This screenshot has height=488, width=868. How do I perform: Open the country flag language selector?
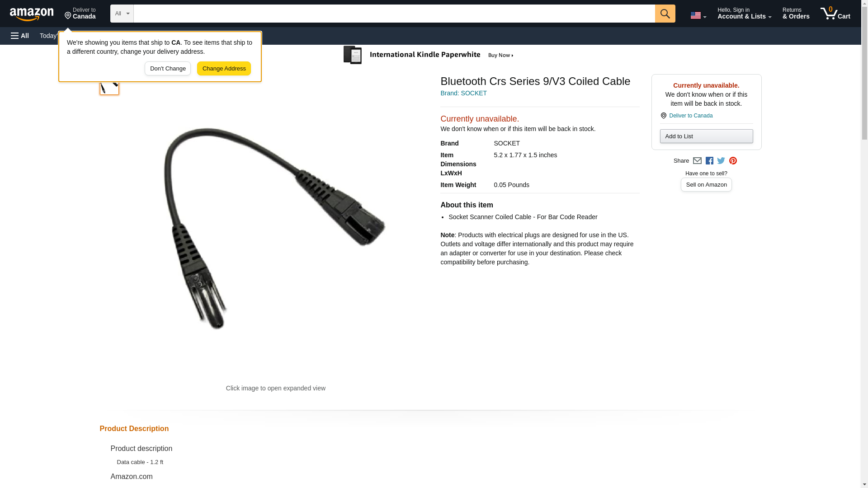(x=698, y=15)
